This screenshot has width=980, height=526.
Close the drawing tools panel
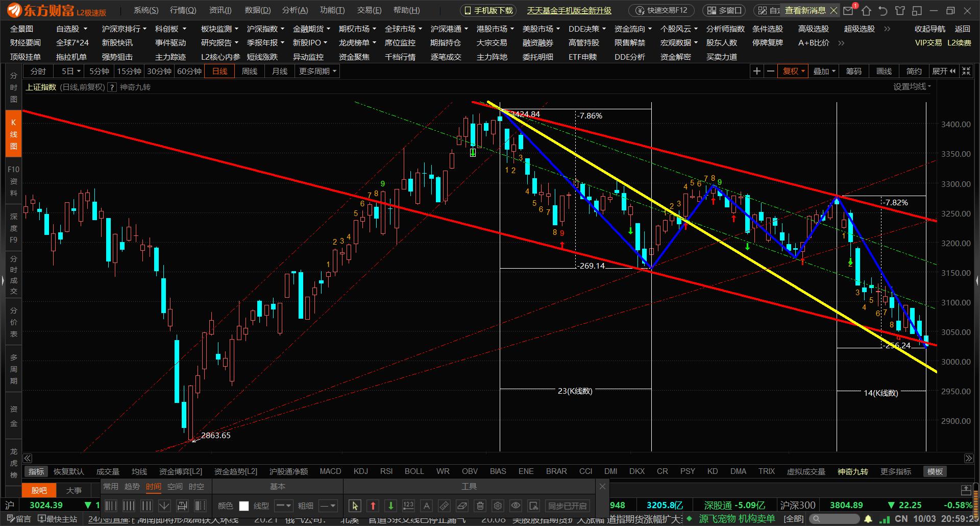tap(602, 486)
